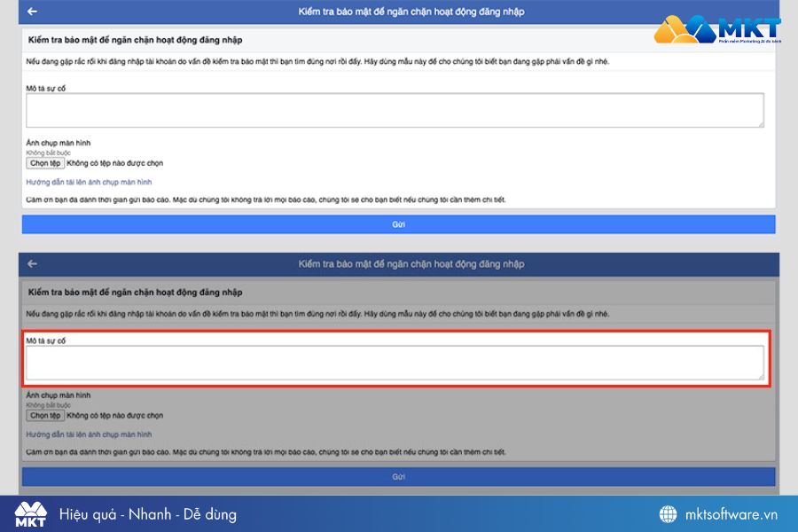Open upper 'Hướng dẫn tải lên ảnh chụp màn hình' link
The height and width of the screenshot is (532, 798).
tap(89, 183)
